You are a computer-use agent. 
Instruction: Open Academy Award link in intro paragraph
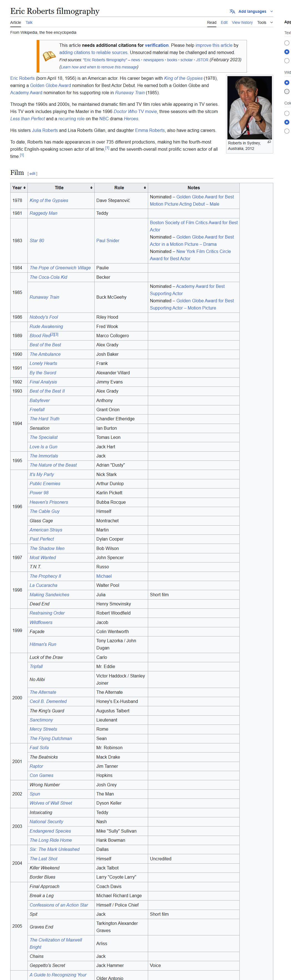[x=26, y=93]
